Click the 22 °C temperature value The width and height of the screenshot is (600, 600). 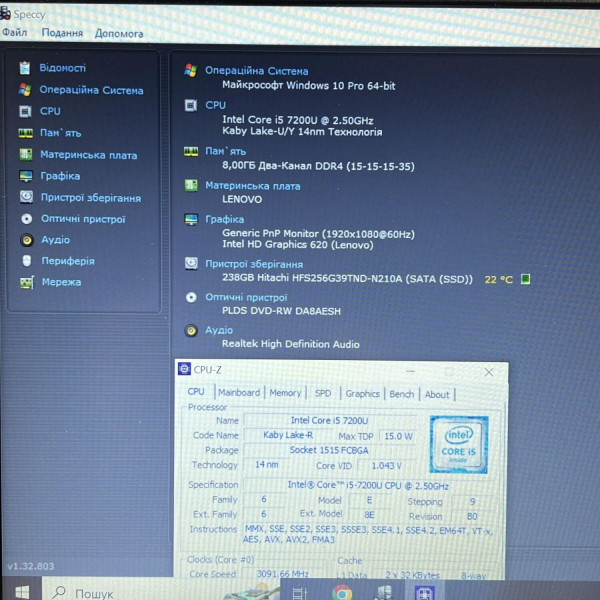499,279
